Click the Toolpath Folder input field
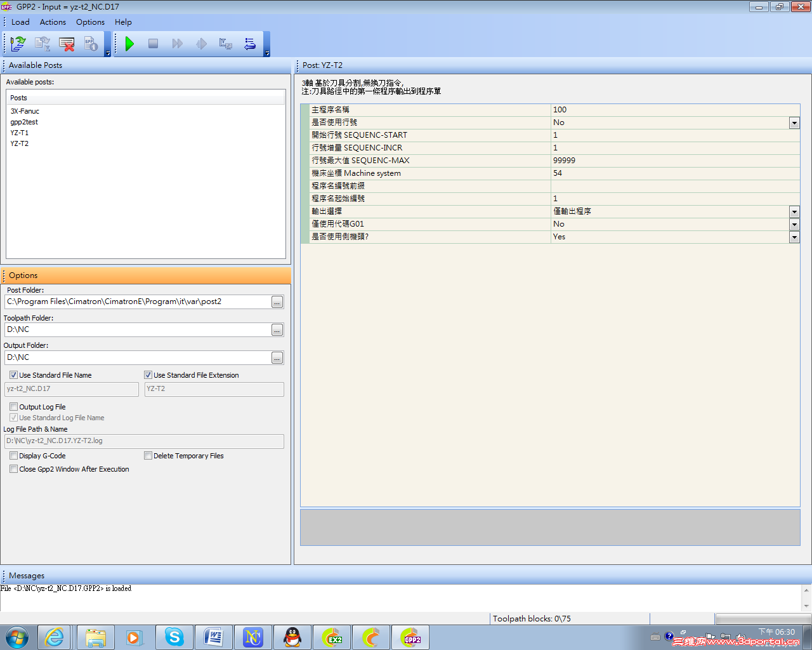Image resolution: width=812 pixels, height=650 pixels. coord(138,329)
